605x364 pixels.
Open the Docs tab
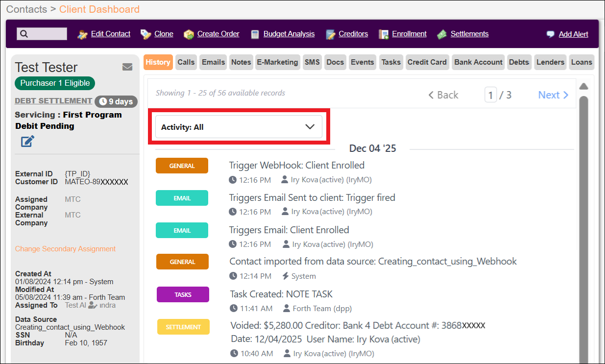pyautogui.click(x=335, y=62)
